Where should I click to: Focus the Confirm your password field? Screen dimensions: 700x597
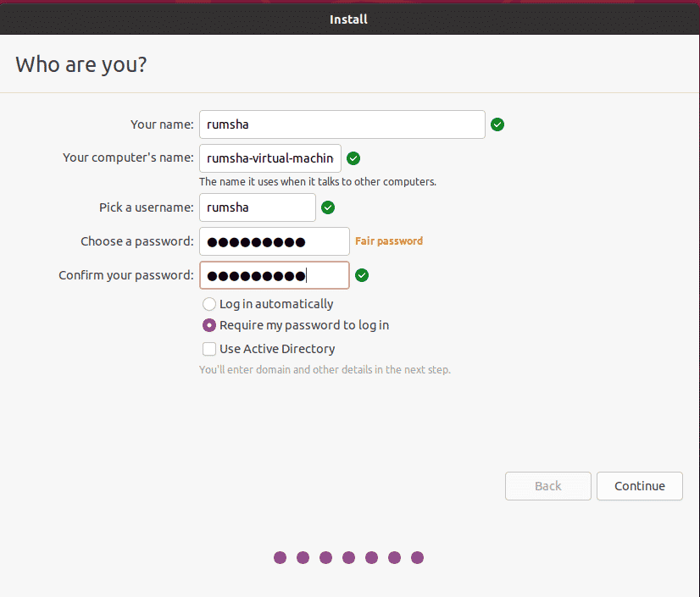[274, 275]
